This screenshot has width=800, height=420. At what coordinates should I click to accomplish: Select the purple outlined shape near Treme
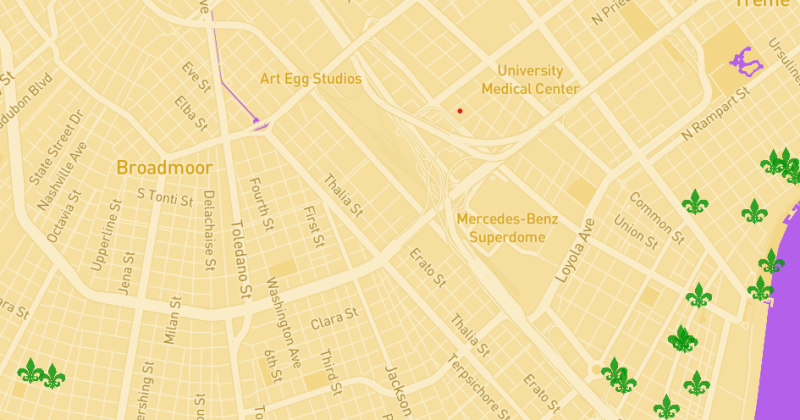[x=746, y=62]
